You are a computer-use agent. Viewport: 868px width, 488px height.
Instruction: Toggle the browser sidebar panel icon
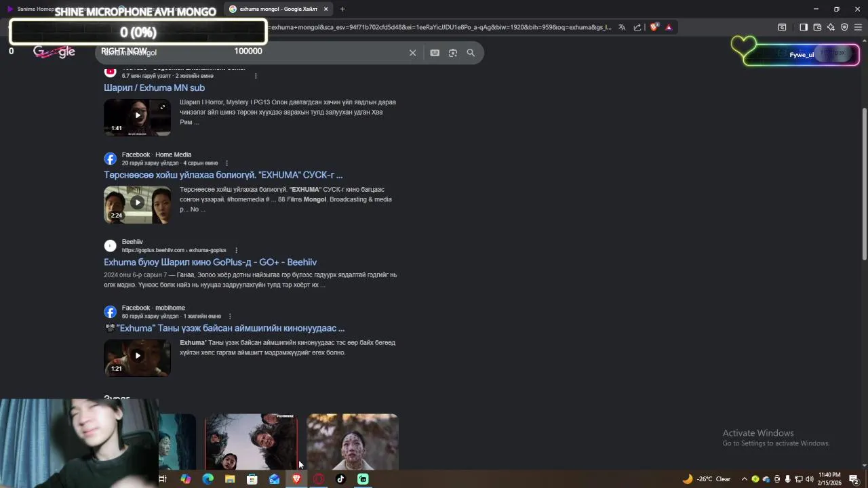tap(804, 27)
